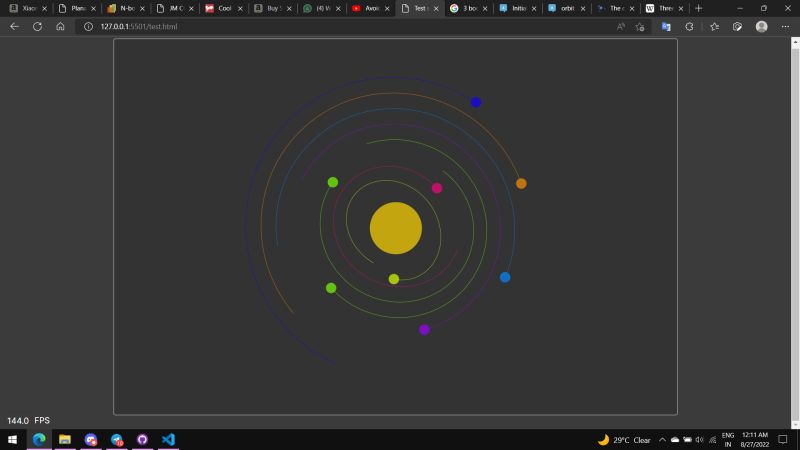Screen dimensions: 800x450
Task: Open the browser home page
Action: pos(60,27)
